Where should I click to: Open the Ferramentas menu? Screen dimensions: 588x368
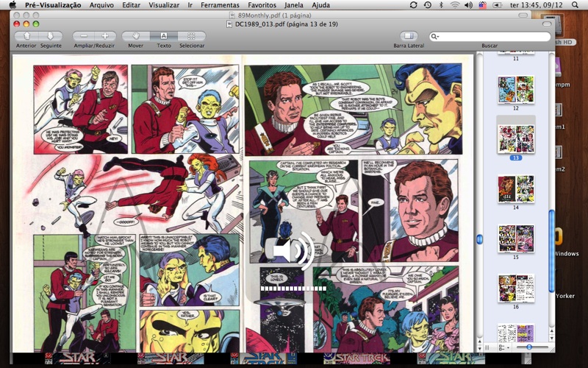(x=220, y=5)
